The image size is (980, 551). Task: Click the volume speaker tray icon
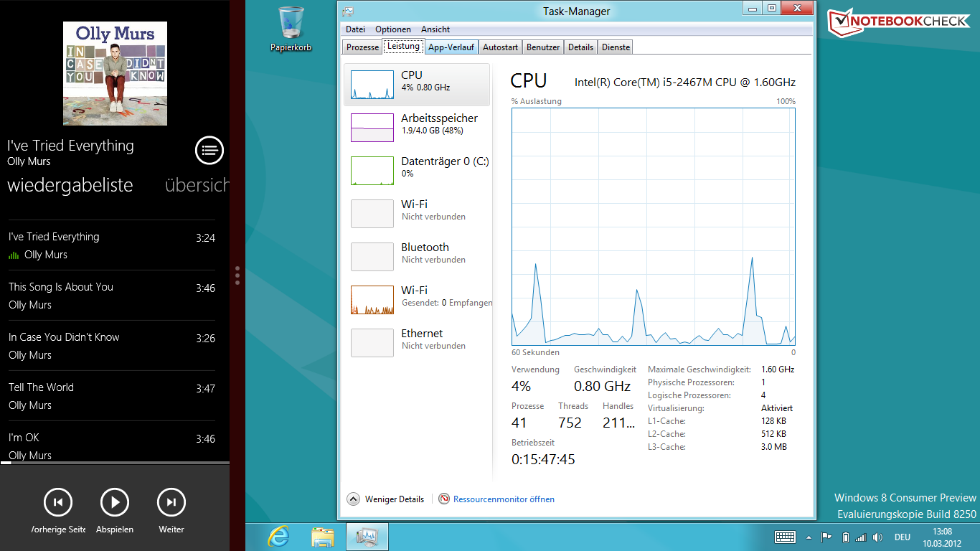pyautogui.click(x=877, y=537)
